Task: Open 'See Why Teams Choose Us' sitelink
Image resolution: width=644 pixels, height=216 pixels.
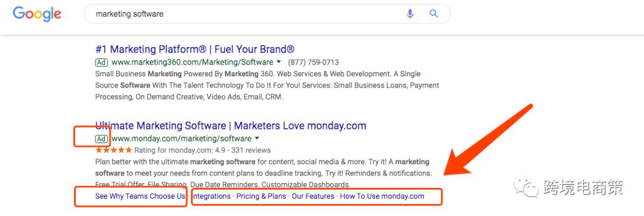Action: pos(140,196)
